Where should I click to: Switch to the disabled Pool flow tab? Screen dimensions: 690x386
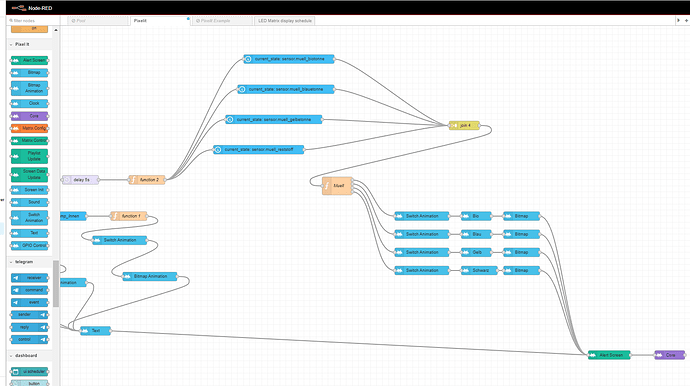pyautogui.click(x=99, y=21)
